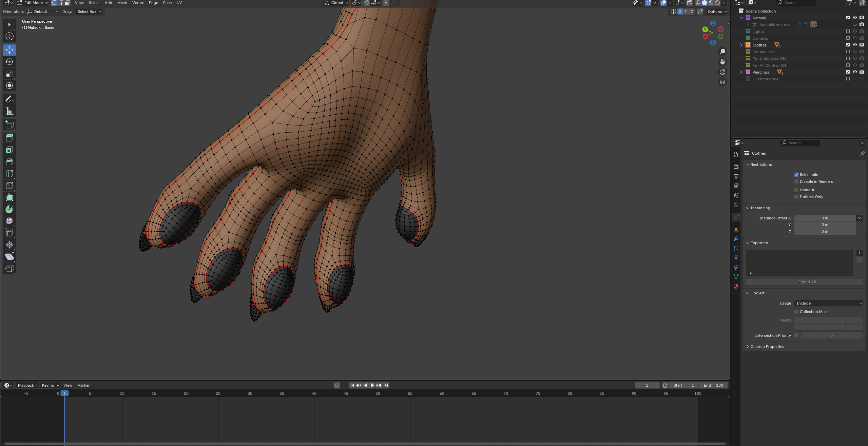Open the Material properties tab

(x=736, y=286)
